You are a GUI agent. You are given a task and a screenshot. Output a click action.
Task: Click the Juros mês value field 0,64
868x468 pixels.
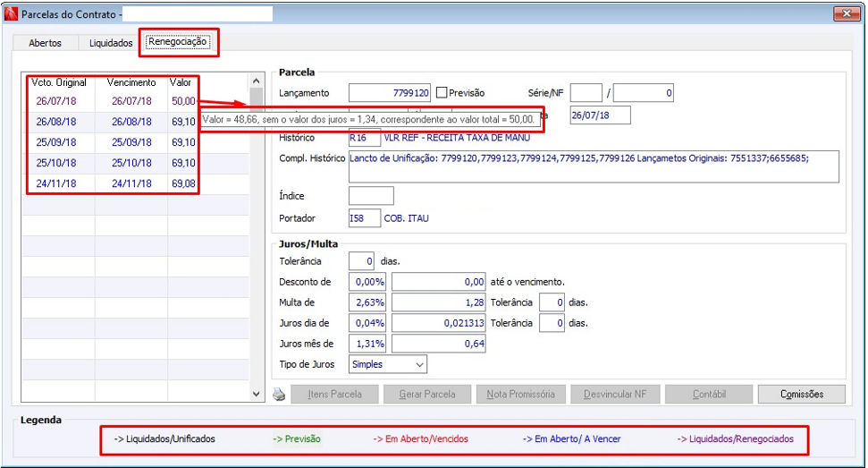438,344
